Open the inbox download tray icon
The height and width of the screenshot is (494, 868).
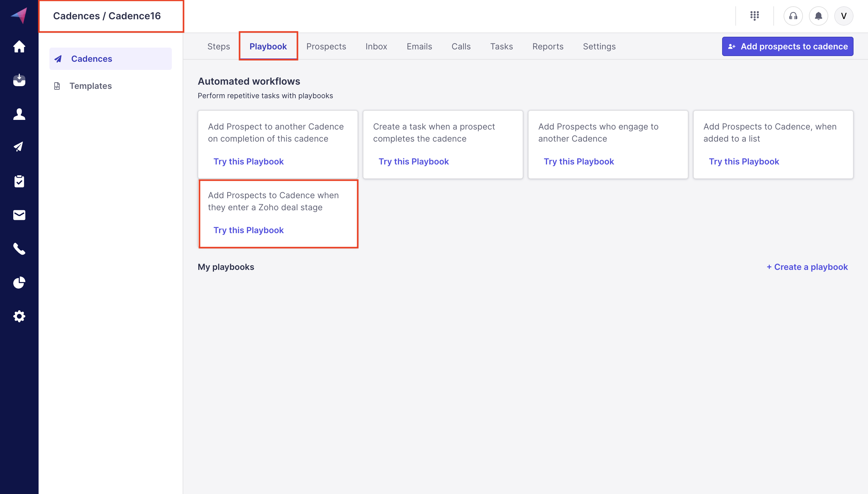[x=19, y=80]
